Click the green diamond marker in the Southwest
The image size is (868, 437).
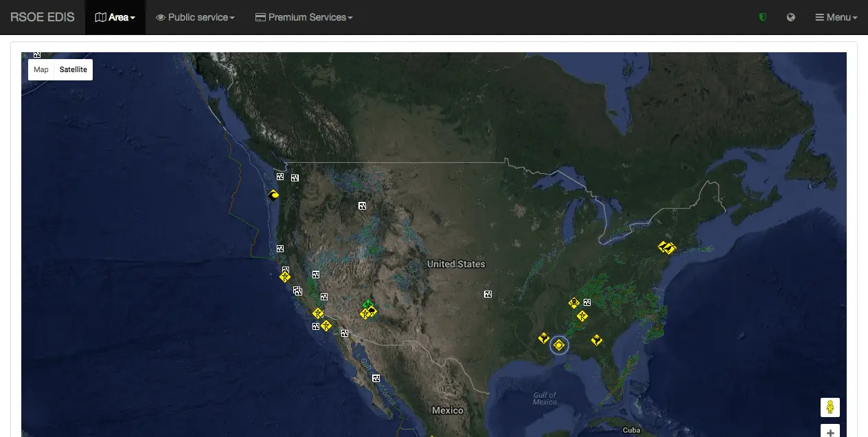(x=367, y=304)
